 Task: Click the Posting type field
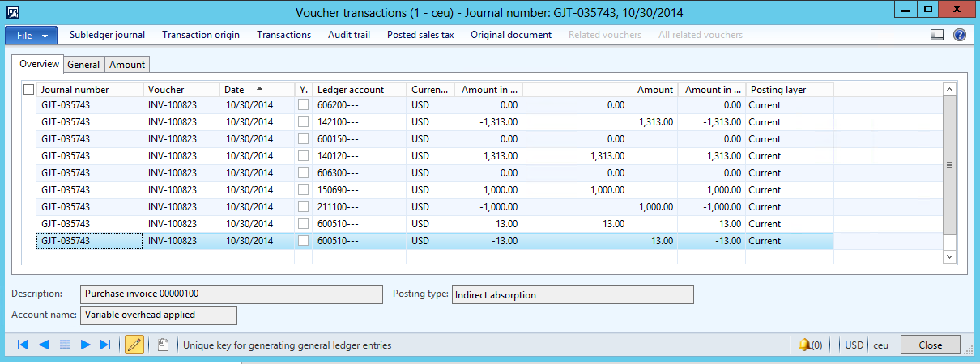[x=572, y=294]
